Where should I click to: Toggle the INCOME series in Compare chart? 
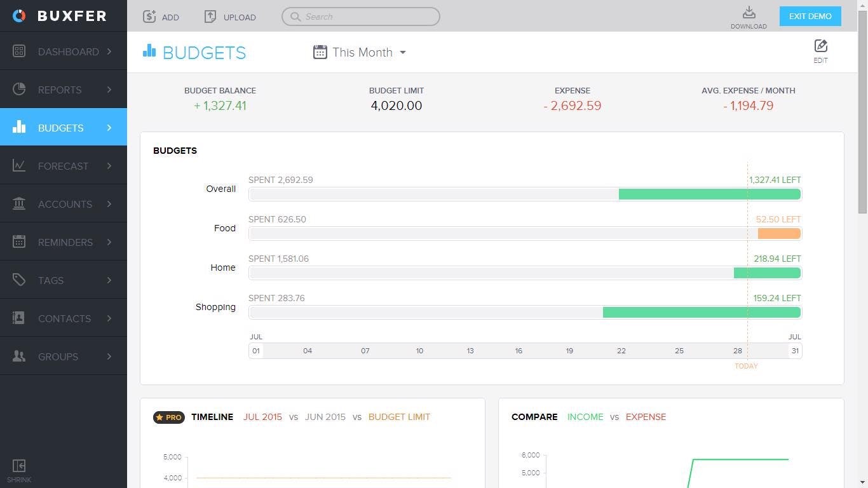click(585, 417)
